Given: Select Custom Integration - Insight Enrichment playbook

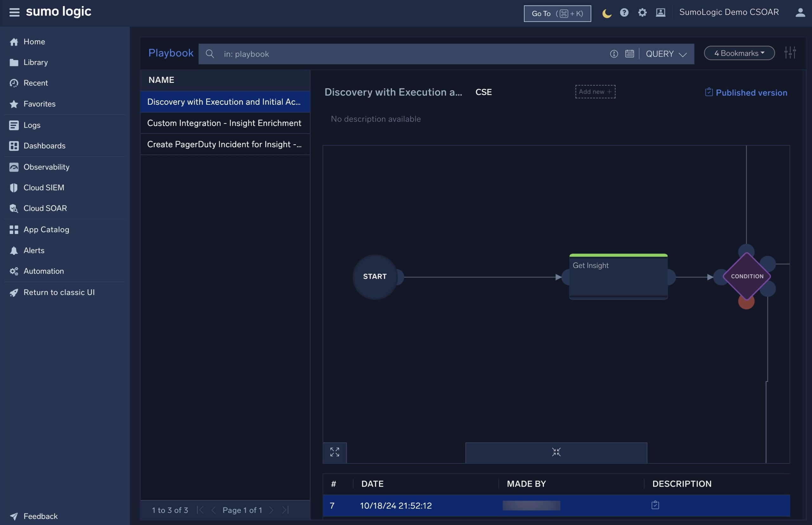Looking at the screenshot, I should pos(225,123).
